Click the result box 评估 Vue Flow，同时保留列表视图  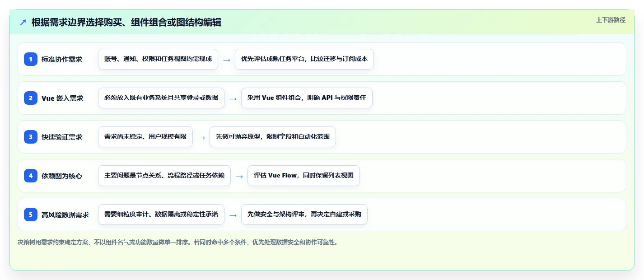point(303,176)
